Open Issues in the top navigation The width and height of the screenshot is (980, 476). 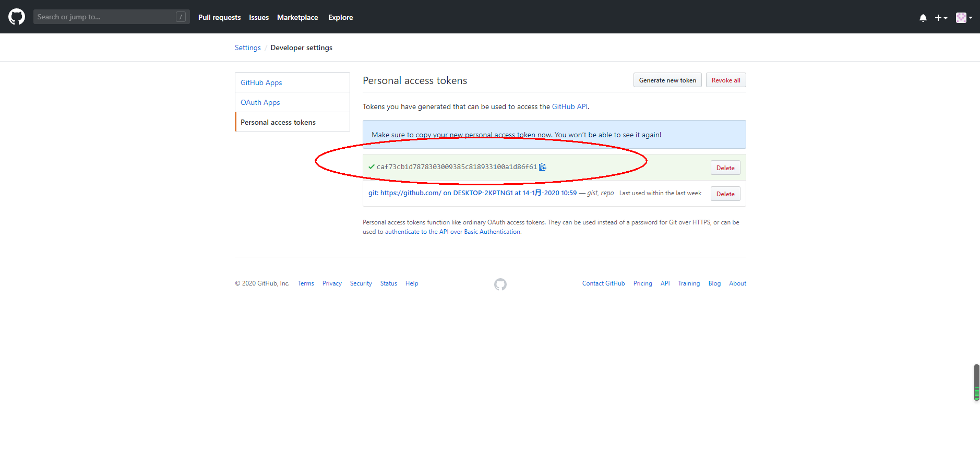[259, 17]
